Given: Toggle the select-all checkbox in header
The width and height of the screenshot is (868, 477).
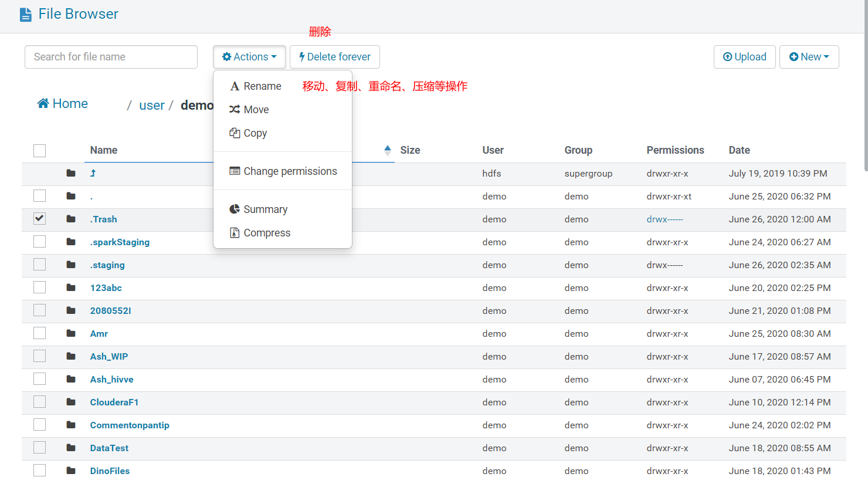Looking at the screenshot, I should pos(40,151).
